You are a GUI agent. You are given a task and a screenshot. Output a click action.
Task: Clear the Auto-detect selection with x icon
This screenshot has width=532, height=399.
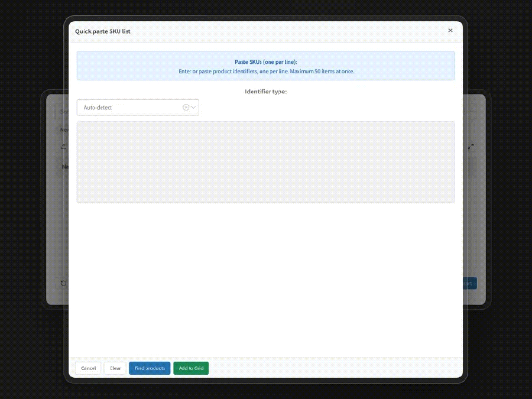click(x=186, y=107)
